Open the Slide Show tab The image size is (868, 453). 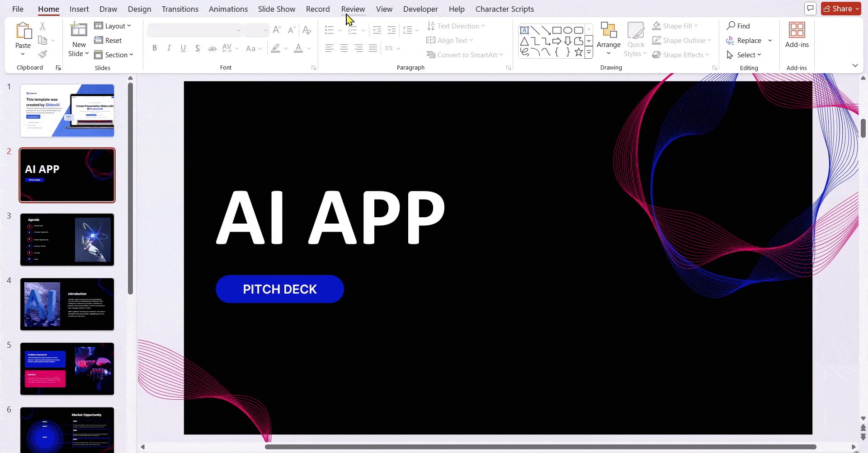[276, 9]
